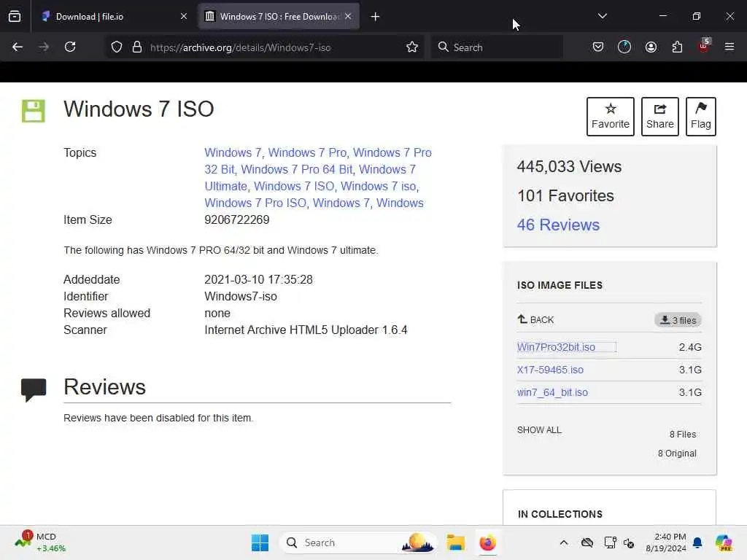Select the Item Size value 9206722269
Viewport: 747px width, 560px height.
(x=237, y=220)
